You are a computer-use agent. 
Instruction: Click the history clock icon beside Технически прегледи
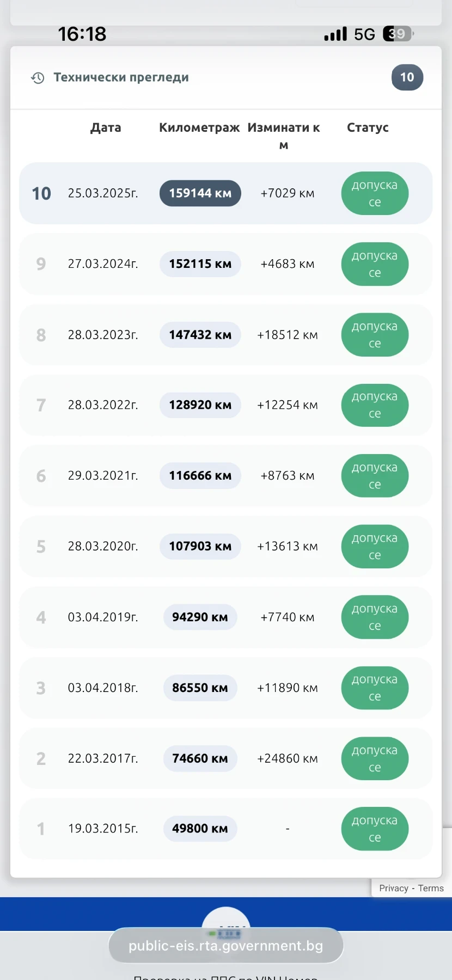pyautogui.click(x=38, y=78)
